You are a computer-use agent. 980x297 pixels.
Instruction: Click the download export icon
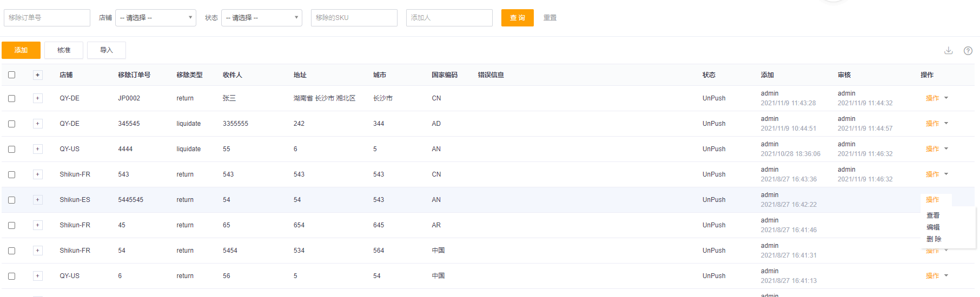click(948, 50)
